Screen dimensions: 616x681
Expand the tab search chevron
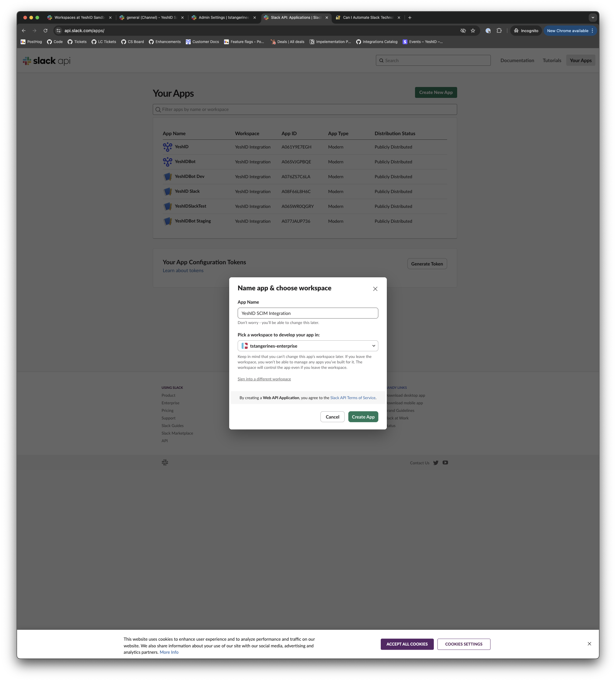tap(592, 18)
